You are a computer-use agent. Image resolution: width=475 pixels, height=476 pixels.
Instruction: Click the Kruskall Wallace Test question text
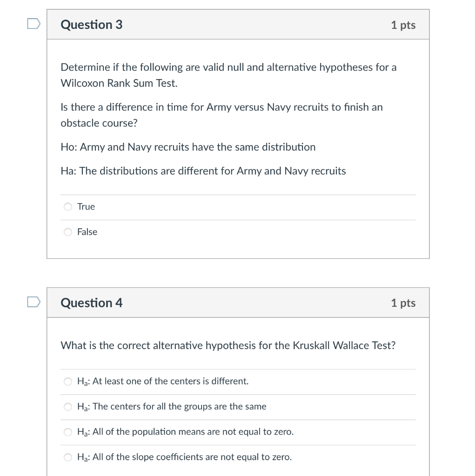coord(228,345)
